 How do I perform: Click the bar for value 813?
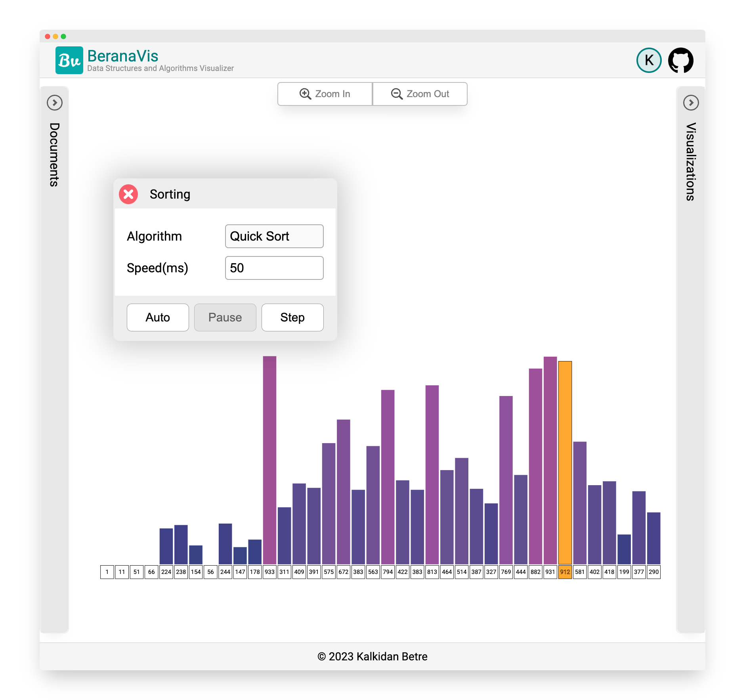(x=432, y=475)
